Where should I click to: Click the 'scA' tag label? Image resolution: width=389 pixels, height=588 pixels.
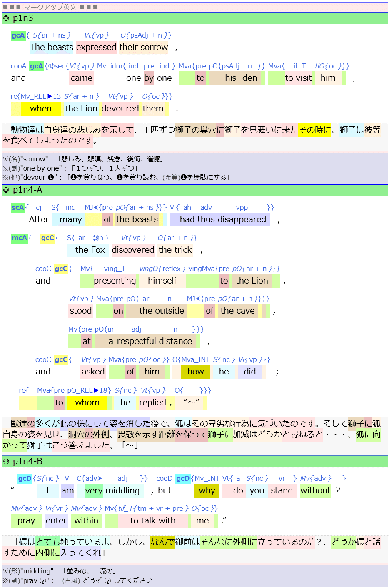(x=18, y=207)
